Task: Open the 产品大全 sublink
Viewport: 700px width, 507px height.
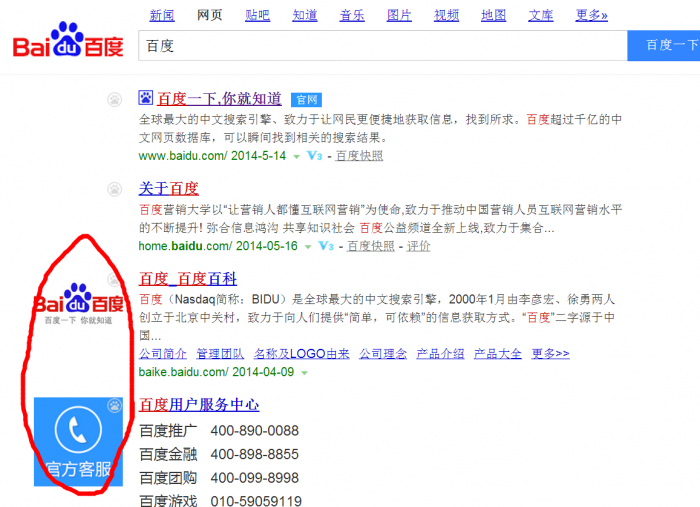Action: pyautogui.click(x=497, y=354)
